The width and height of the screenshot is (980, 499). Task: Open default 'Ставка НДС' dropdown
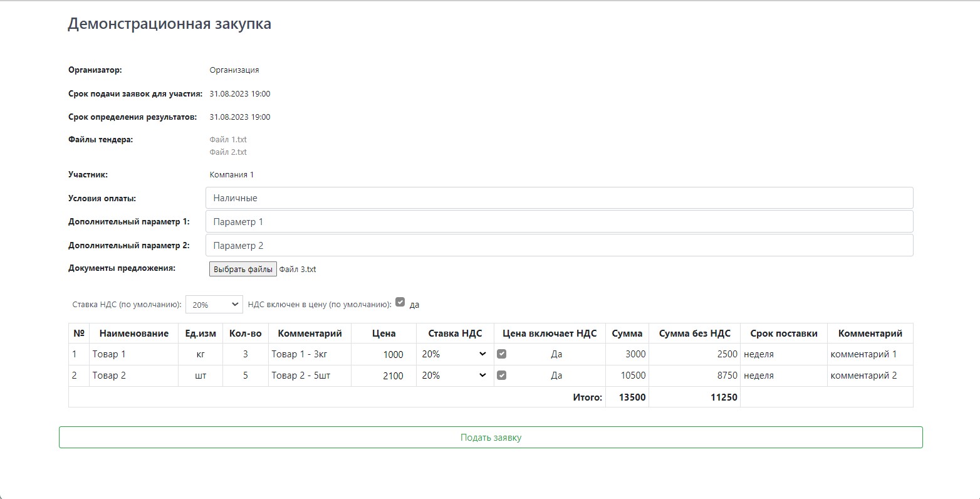tap(214, 305)
